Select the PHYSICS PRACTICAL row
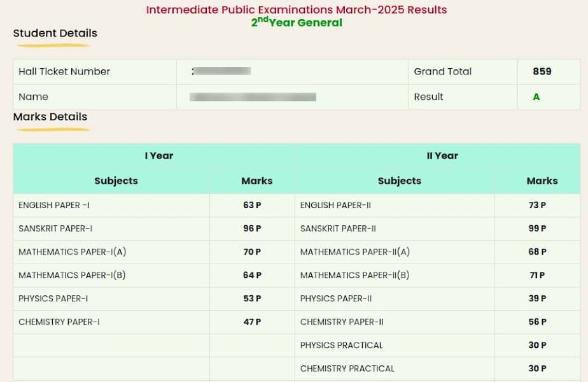The image size is (588, 382). click(x=438, y=345)
